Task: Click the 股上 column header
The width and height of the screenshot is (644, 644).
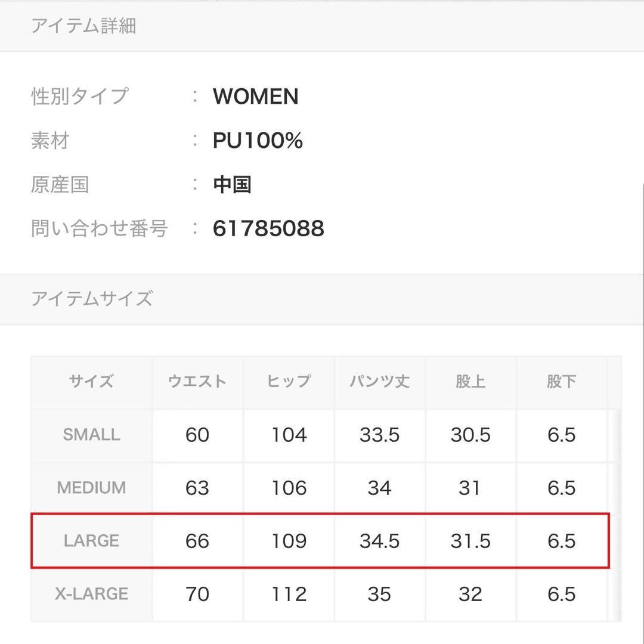Action: 470,382
